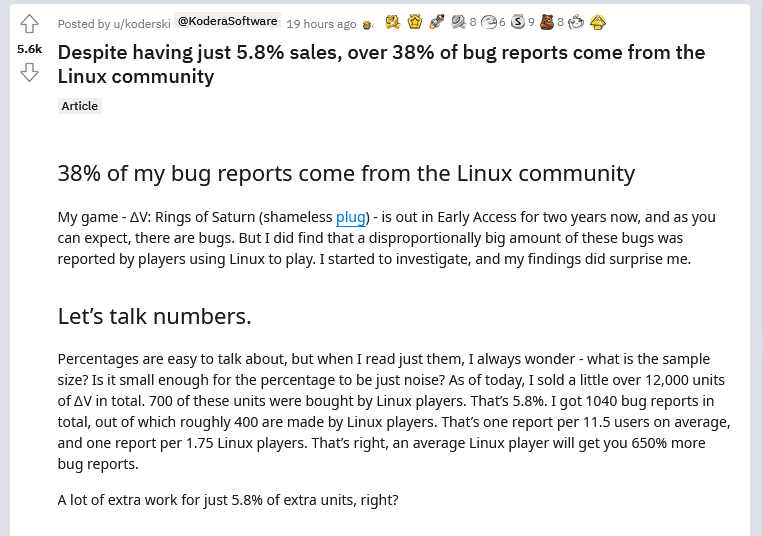Click the gold rose award icon
This screenshot has height=536, width=763.
click(392, 22)
